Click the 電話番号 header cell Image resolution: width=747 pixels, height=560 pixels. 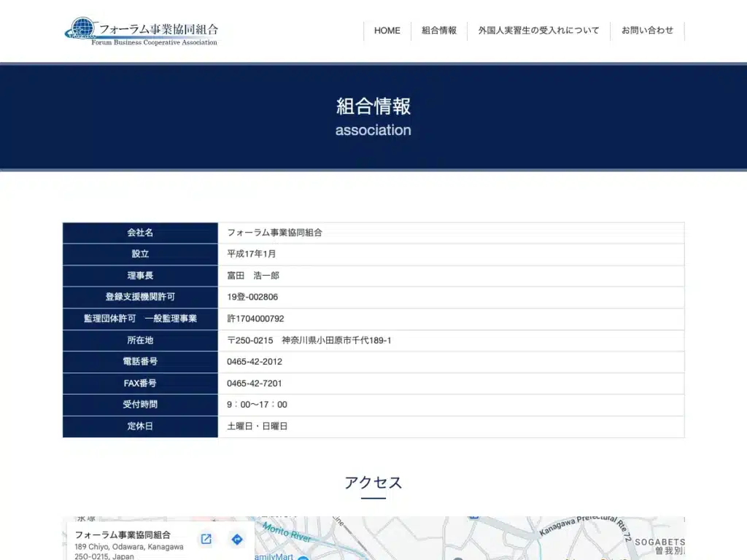coord(140,362)
